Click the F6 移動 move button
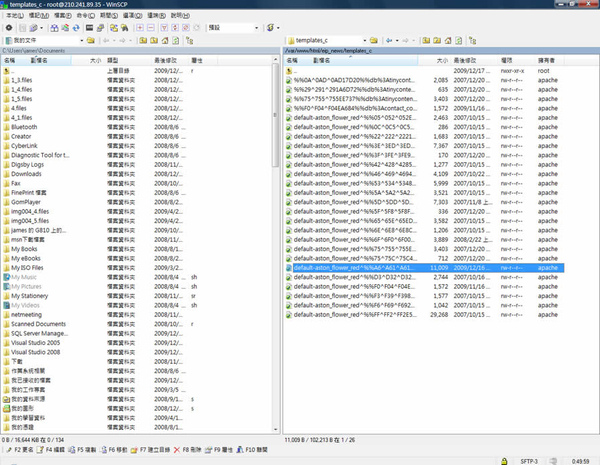The image size is (600, 465). click(x=114, y=450)
